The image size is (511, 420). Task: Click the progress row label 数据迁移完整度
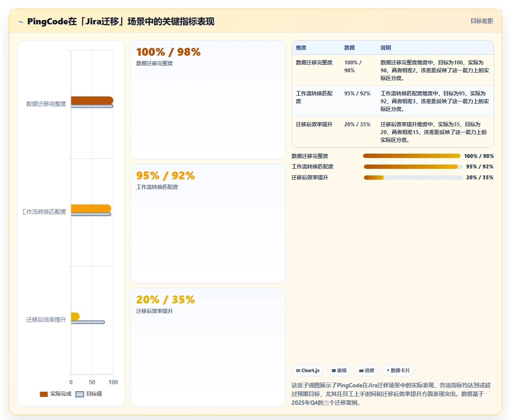click(310, 156)
